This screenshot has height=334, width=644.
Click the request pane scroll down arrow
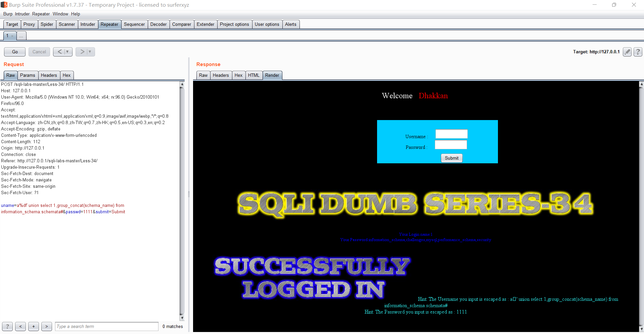coord(182,318)
